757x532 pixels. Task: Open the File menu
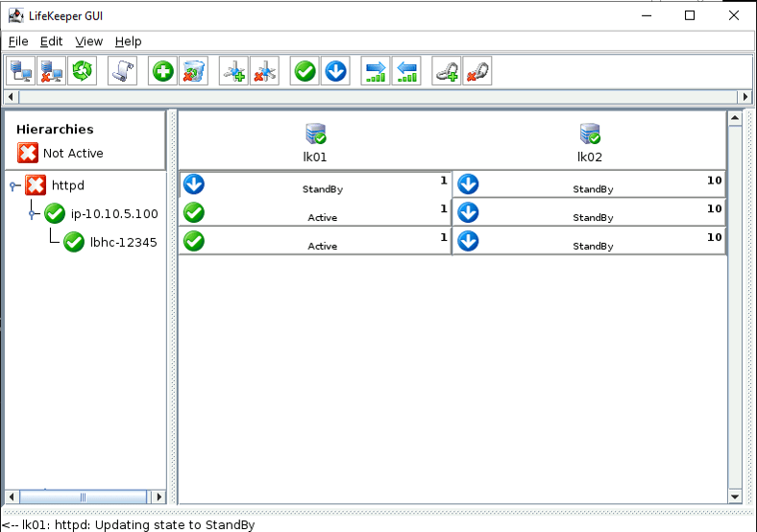(18, 41)
